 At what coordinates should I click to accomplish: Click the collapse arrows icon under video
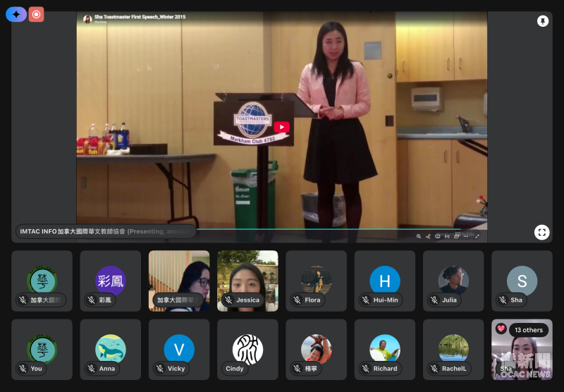477,236
